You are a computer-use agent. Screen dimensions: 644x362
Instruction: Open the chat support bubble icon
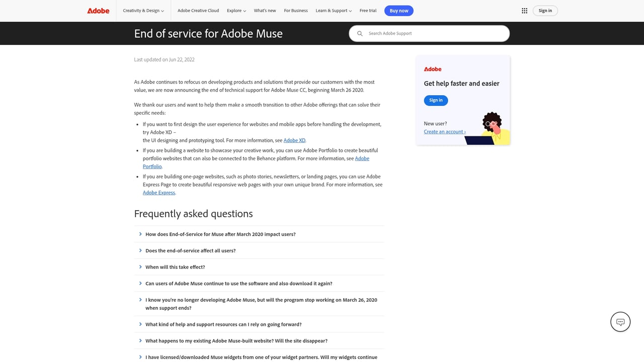(620, 321)
